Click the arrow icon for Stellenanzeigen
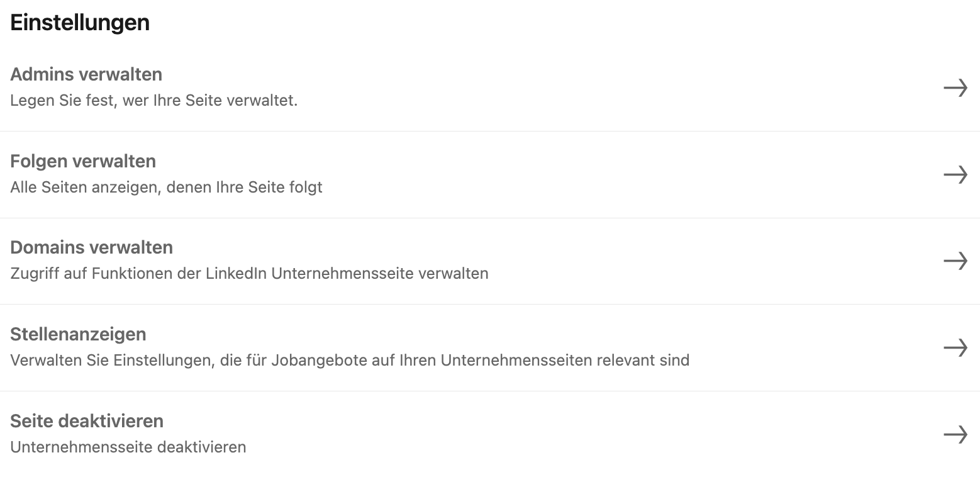Viewport: 980px width, 477px height. click(x=955, y=347)
